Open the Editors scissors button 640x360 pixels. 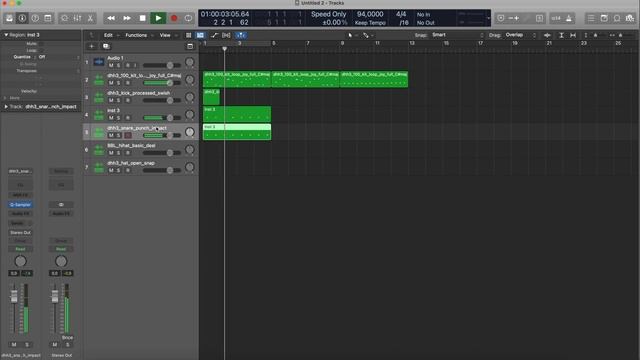point(90,18)
